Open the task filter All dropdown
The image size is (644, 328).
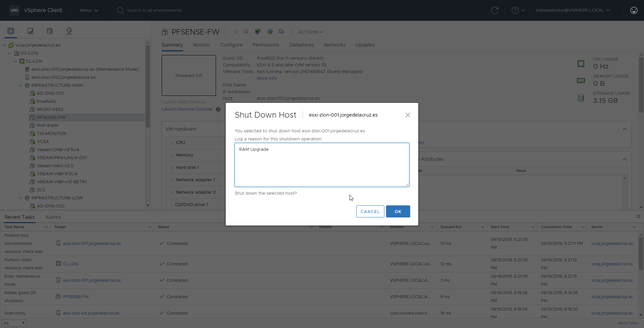pos(14,323)
